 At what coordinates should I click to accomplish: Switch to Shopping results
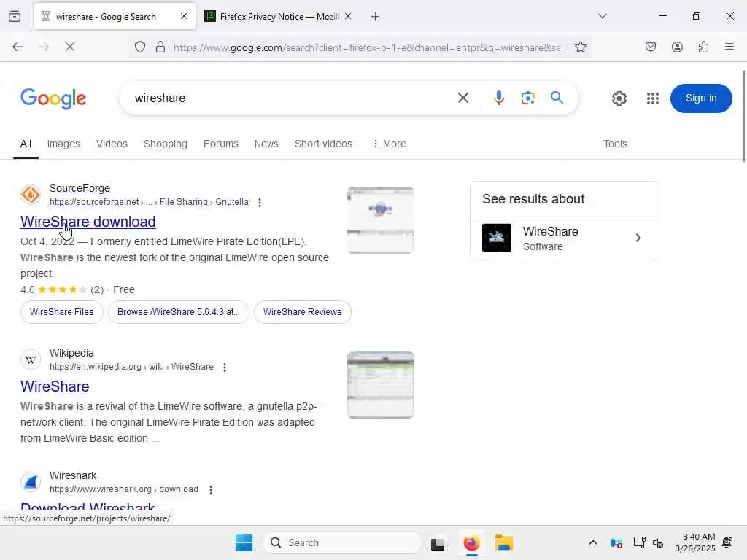(x=166, y=144)
